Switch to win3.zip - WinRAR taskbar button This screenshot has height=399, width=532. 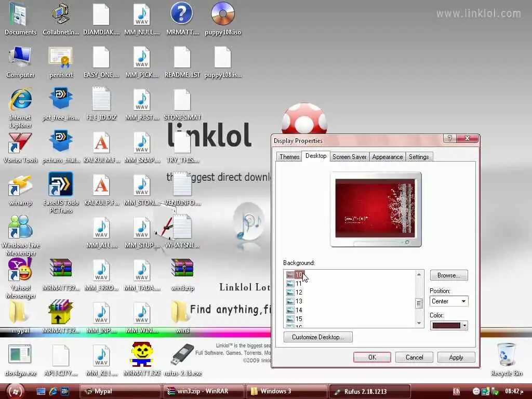204,391
